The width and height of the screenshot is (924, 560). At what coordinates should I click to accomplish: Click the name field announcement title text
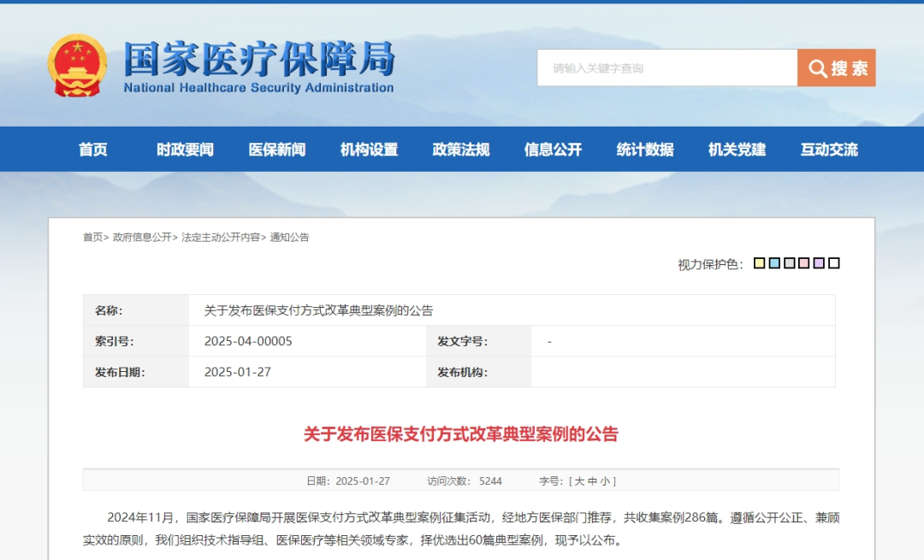[x=318, y=310]
